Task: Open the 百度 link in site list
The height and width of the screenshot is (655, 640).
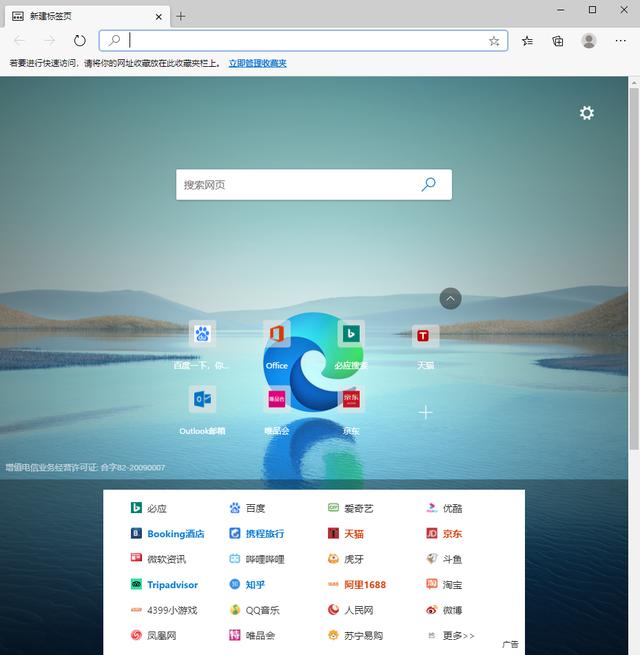Action: click(247, 508)
